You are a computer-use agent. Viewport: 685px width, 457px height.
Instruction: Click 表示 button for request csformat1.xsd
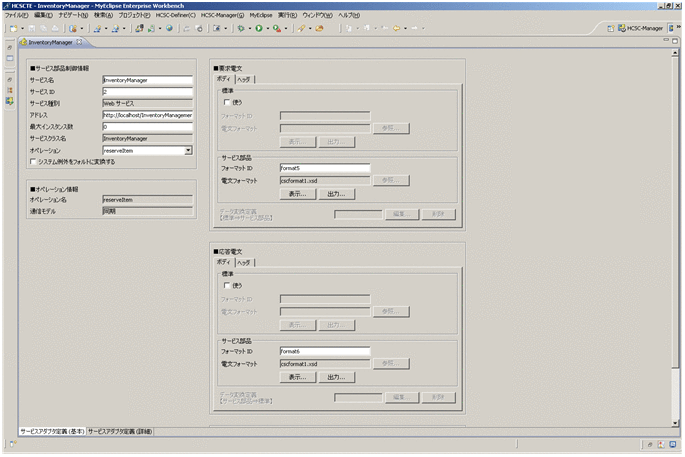click(x=297, y=194)
